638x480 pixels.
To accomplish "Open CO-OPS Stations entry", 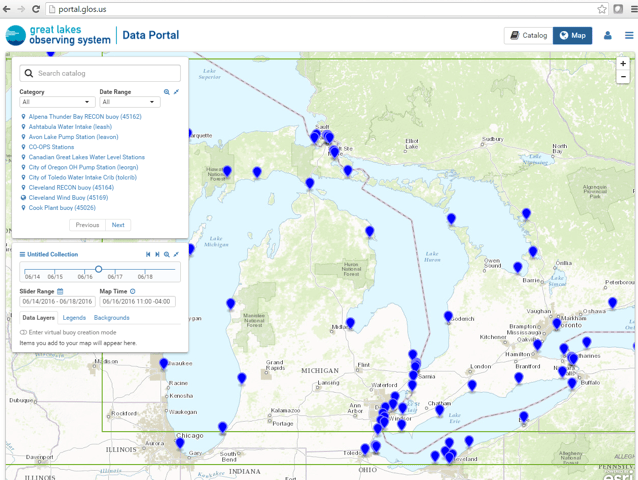I will click(x=51, y=147).
